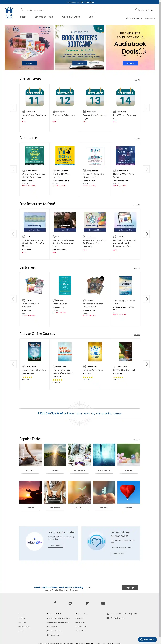This screenshot has width=161, height=644.
Task: Open the shopping cart icon
Action: (x=147, y=10)
